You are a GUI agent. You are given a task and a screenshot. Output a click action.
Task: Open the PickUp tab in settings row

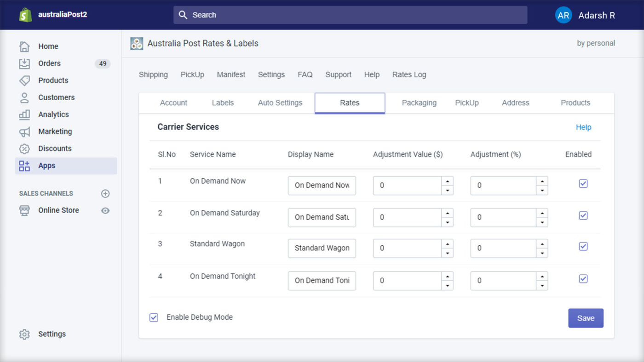coord(467,103)
